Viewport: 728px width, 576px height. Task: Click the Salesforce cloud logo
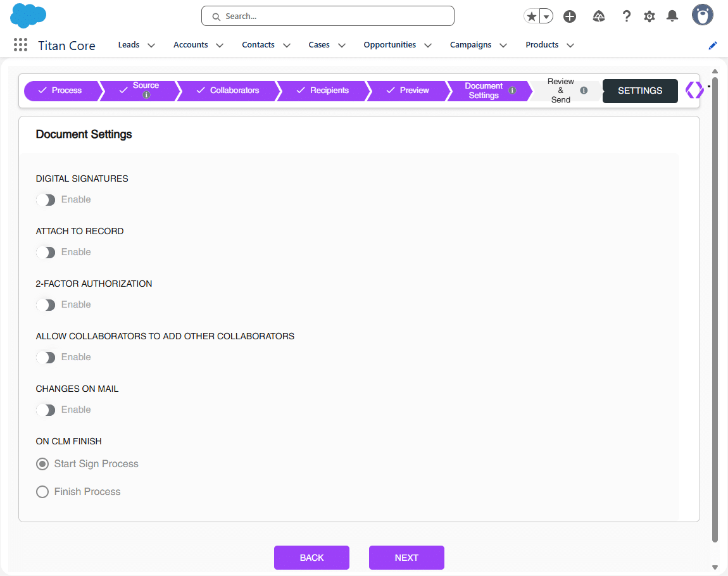point(28,15)
